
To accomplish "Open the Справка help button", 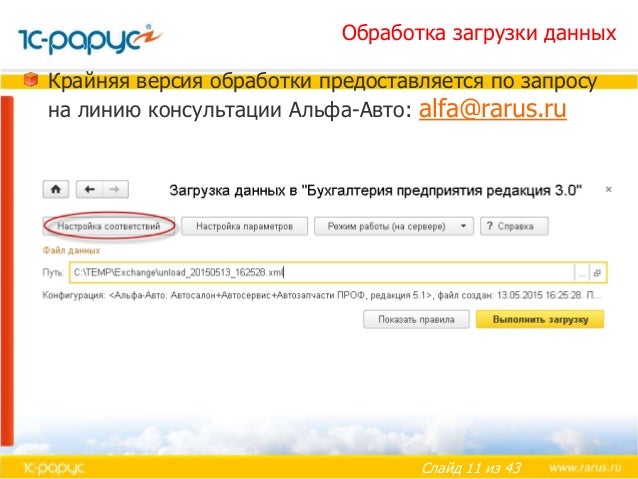I will (x=514, y=226).
